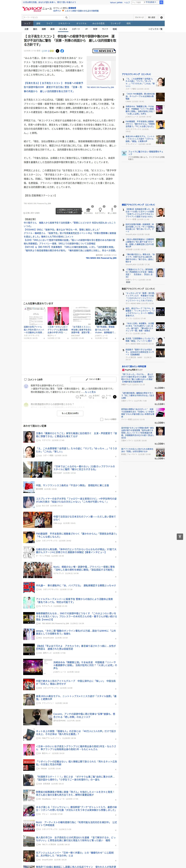Toggle コメント非表示 checkbox

tap(102, 419)
